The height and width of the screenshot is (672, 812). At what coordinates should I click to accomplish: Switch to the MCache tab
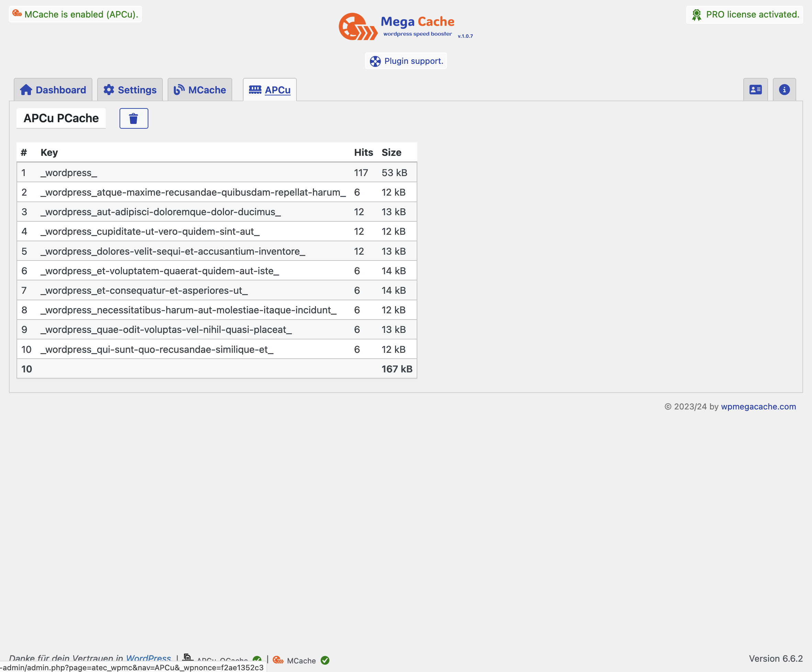[200, 90]
